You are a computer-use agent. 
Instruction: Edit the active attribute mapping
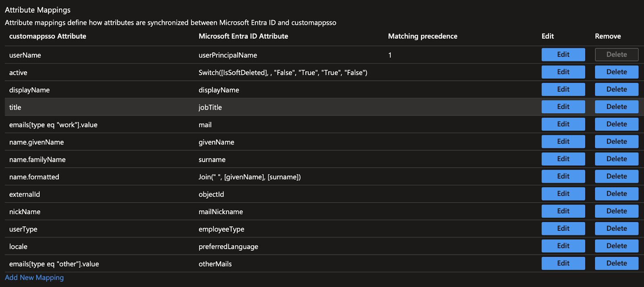pyautogui.click(x=563, y=72)
